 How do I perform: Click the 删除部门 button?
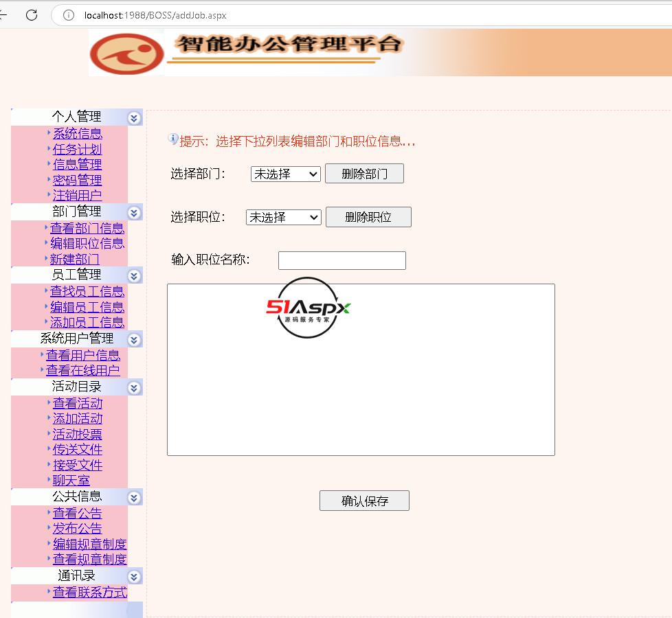364,174
